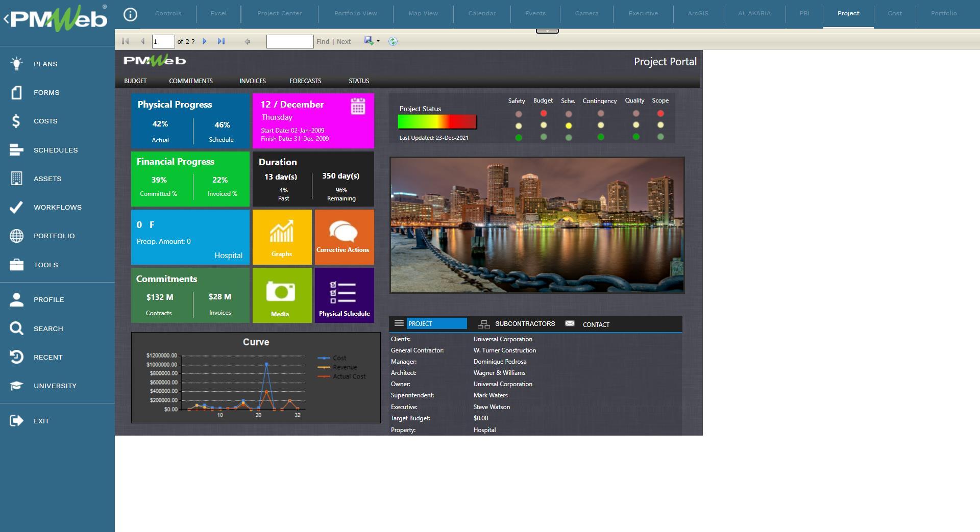This screenshot has width=980, height=532.
Task: Open the Corrective Actions tile
Action: click(x=345, y=237)
